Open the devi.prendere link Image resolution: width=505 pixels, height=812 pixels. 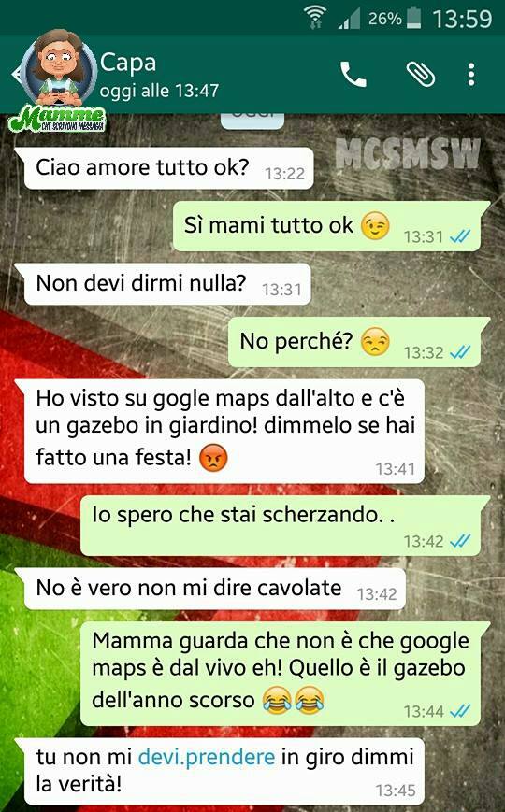(x=207, y=757)
